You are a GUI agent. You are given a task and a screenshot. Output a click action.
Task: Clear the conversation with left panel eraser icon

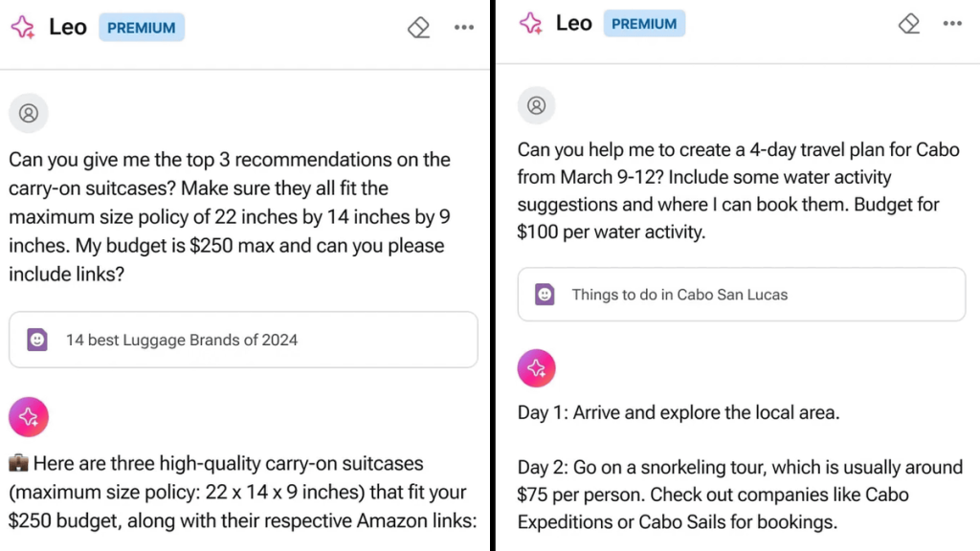(x=418, y=28)
